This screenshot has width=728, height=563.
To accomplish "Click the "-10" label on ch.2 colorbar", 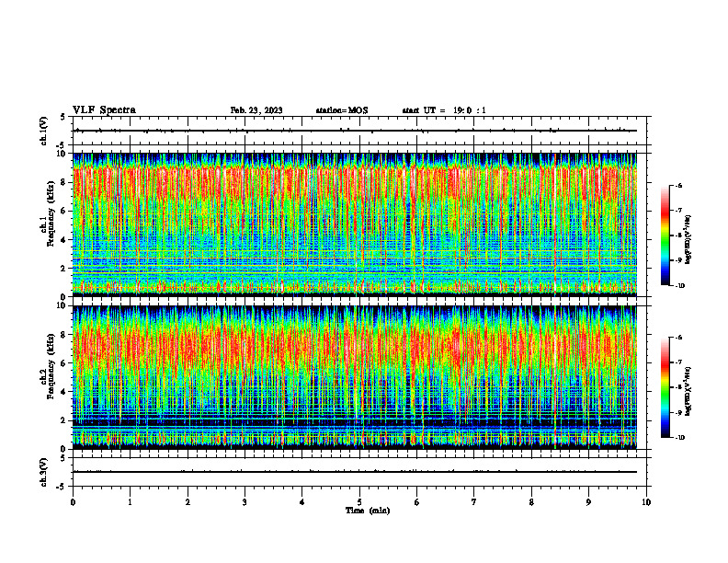I will (x=679, y=438).
